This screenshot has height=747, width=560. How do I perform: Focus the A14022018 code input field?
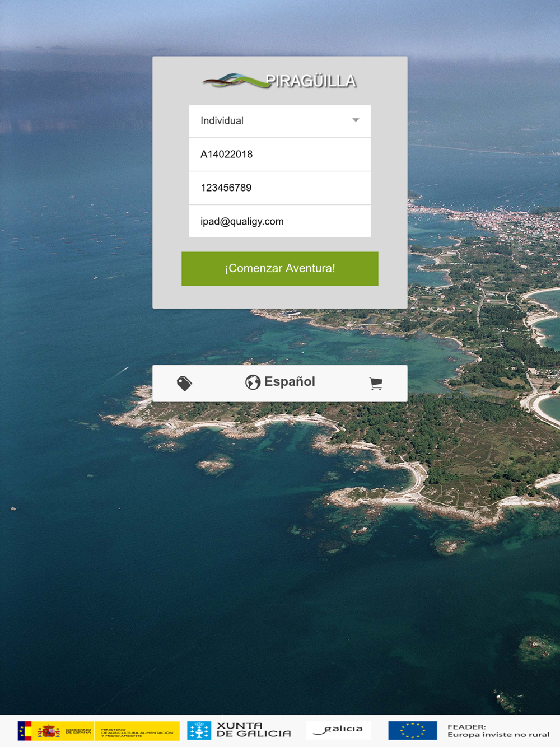pos(280,155)
